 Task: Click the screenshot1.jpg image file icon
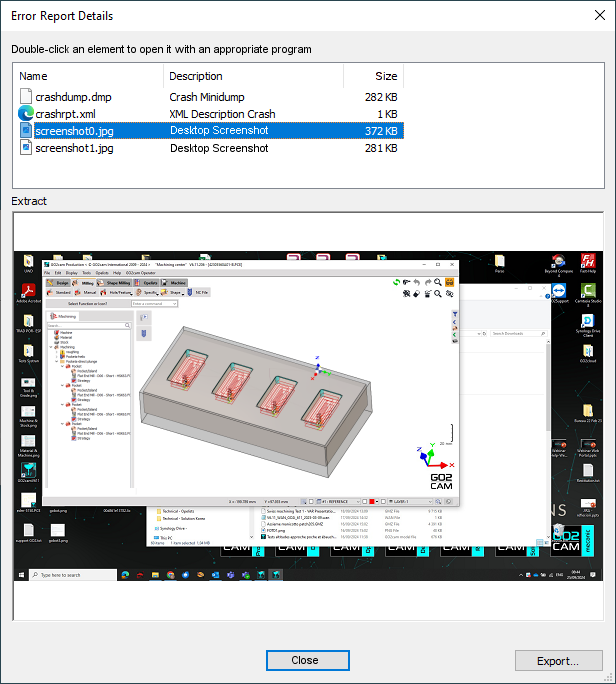point(26,148)
